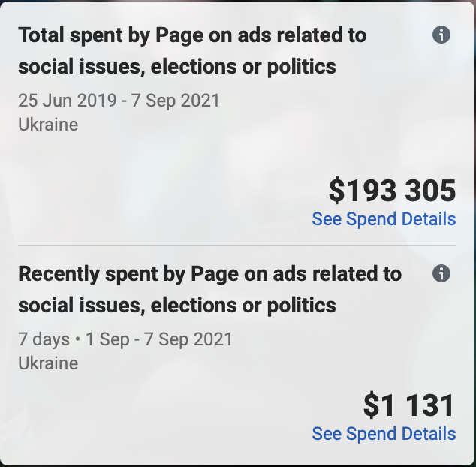Open See Spend Details under $193 305

tap(384, 219)
